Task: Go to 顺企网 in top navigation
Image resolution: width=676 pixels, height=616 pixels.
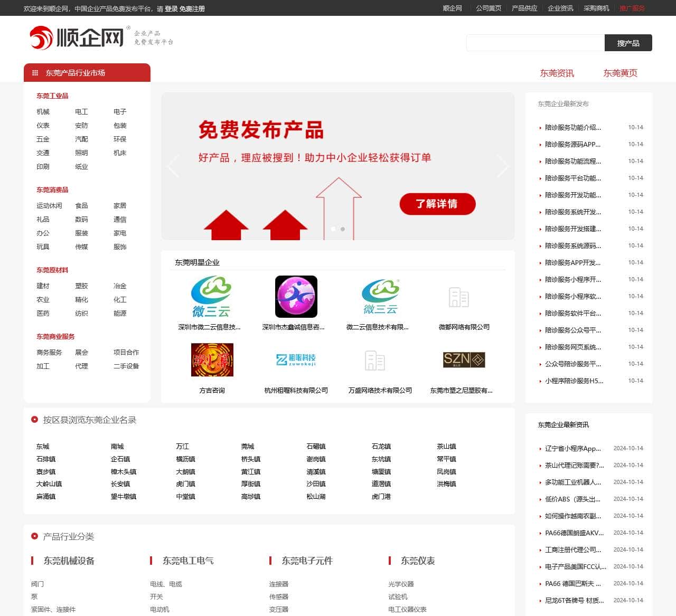Action: [x=452, y=8]
